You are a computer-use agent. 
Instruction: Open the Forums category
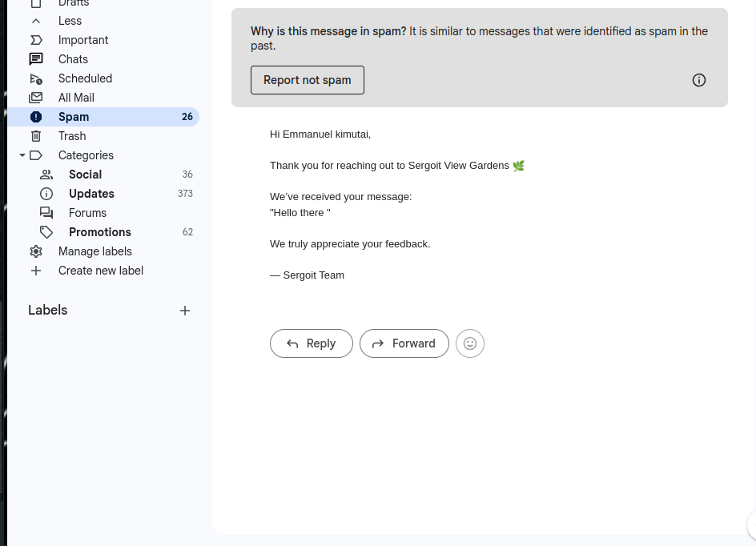click(x=87, y=213)
